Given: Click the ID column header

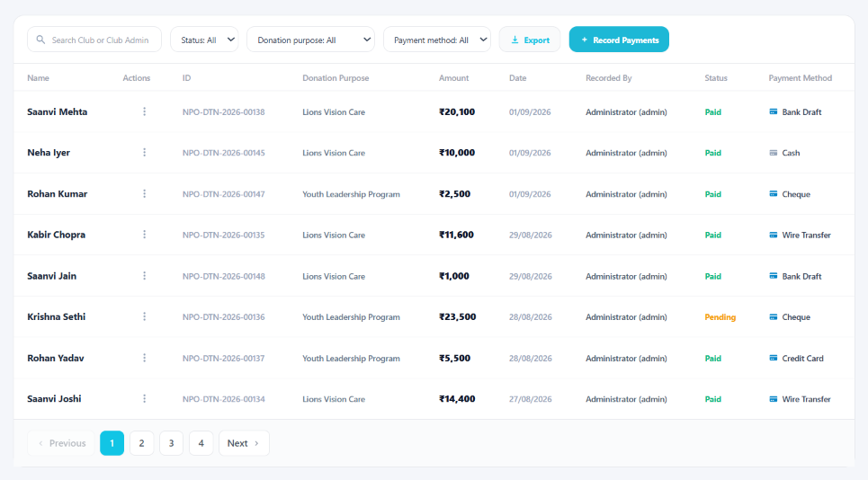Looking at the screenshot, I should pyautogui.click(x=186, y=78).
